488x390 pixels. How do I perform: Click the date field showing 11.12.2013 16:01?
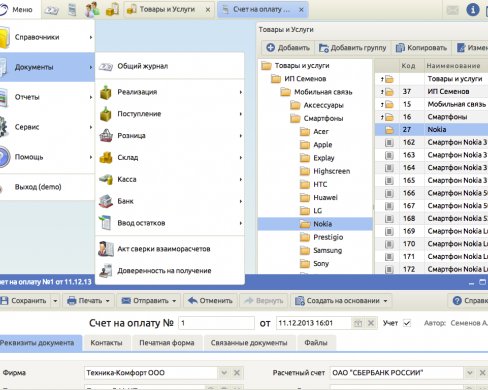[x=313, y=323]
